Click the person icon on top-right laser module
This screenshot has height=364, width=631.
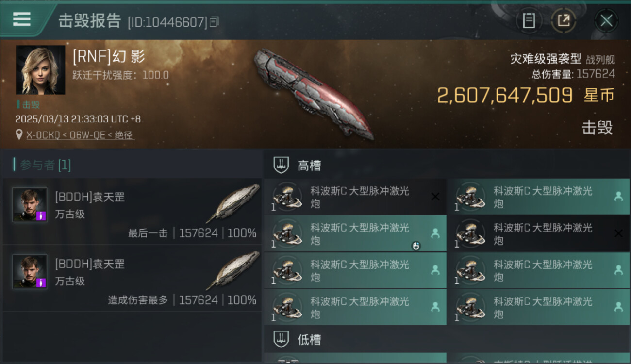[x=618, y=197]
